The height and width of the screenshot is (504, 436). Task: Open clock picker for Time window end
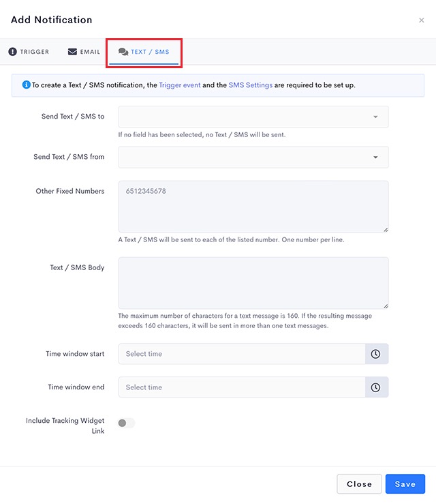(376, 387)
